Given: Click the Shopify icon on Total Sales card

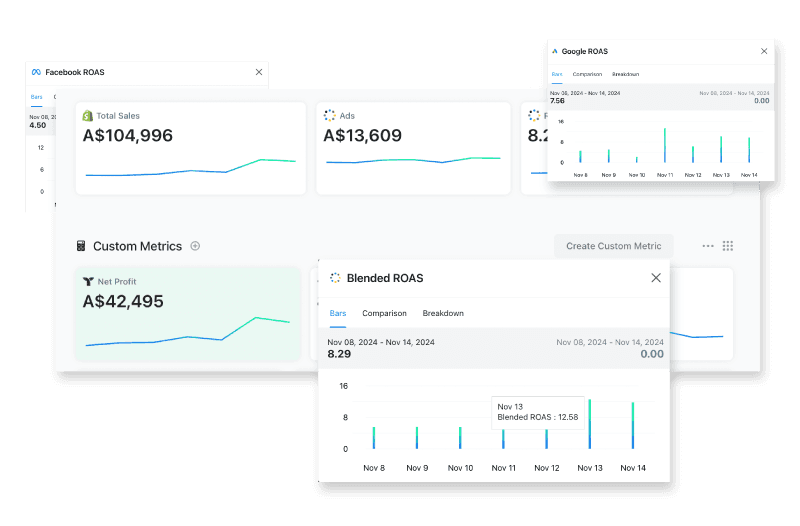Looking at the screenshot, I should (88, 116).
